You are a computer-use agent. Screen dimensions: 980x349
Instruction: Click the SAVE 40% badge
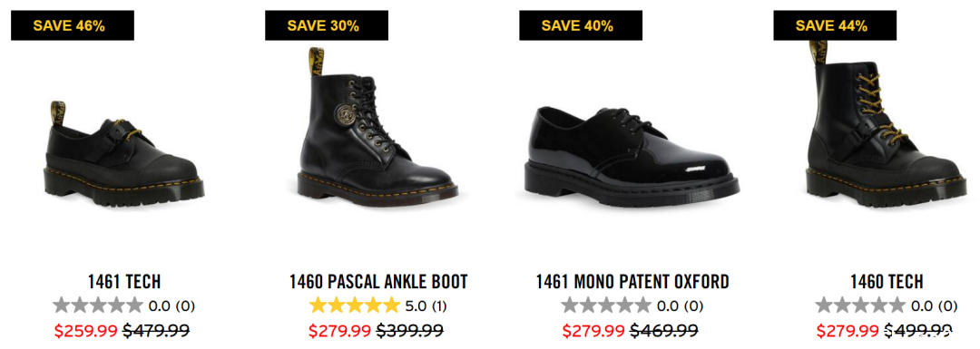[581, 25]
